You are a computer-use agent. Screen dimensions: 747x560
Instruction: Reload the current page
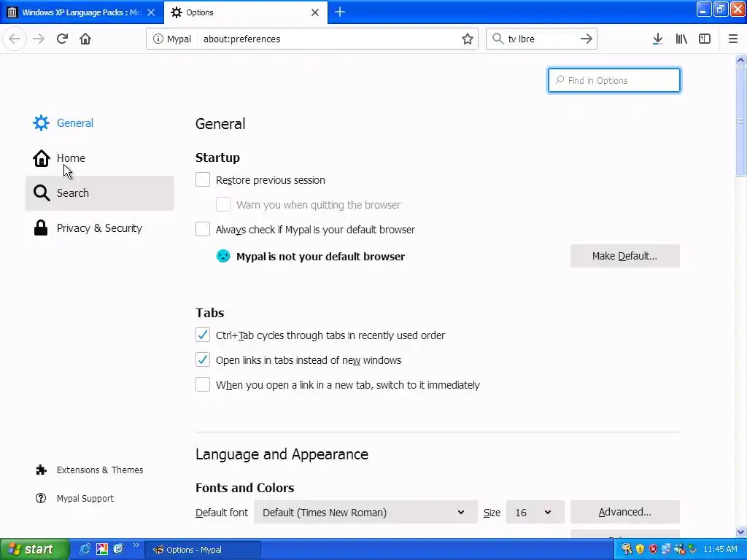(x=62, y=39)
